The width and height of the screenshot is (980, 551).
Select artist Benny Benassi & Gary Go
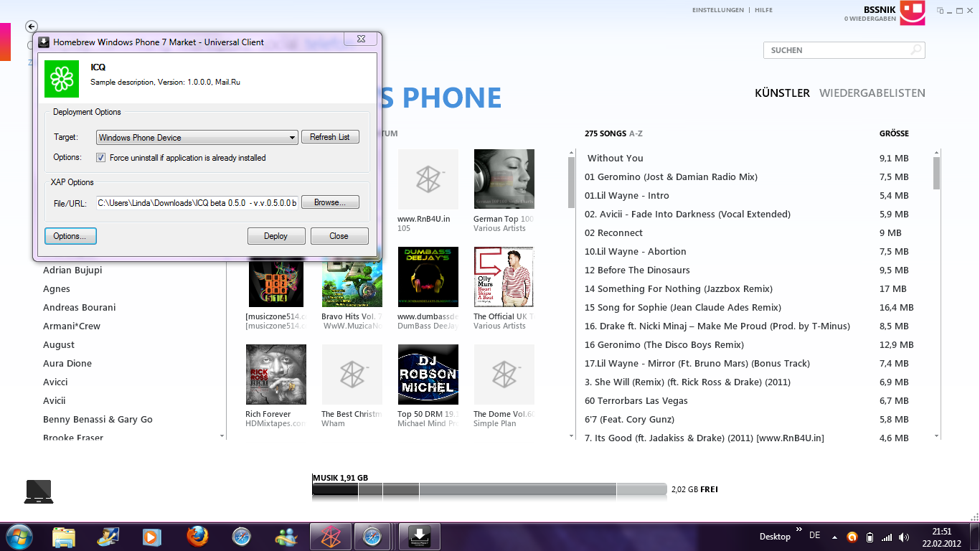[98, 420]
